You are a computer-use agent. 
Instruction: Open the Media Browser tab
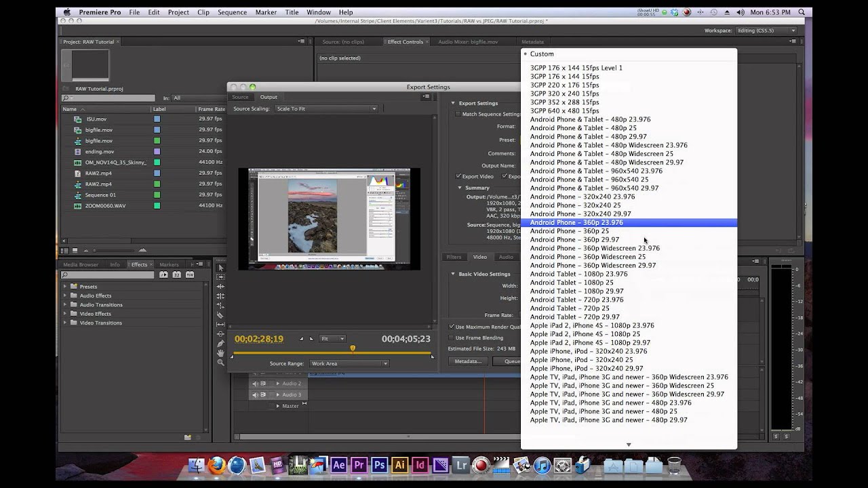[x=81, y=264]
